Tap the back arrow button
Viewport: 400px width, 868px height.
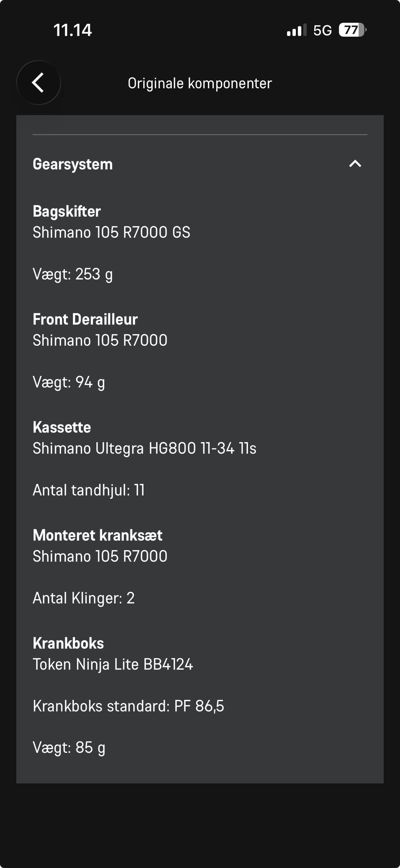click(38, 83)
